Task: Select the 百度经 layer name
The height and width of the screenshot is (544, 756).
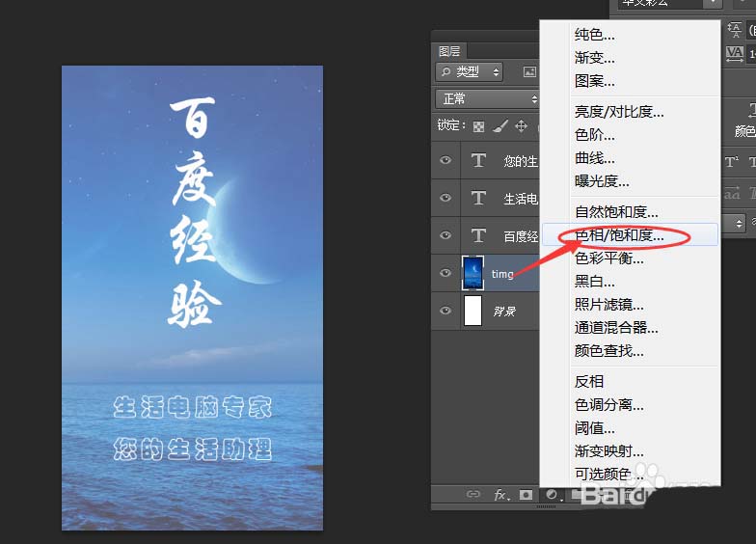Action: [521, 236]
